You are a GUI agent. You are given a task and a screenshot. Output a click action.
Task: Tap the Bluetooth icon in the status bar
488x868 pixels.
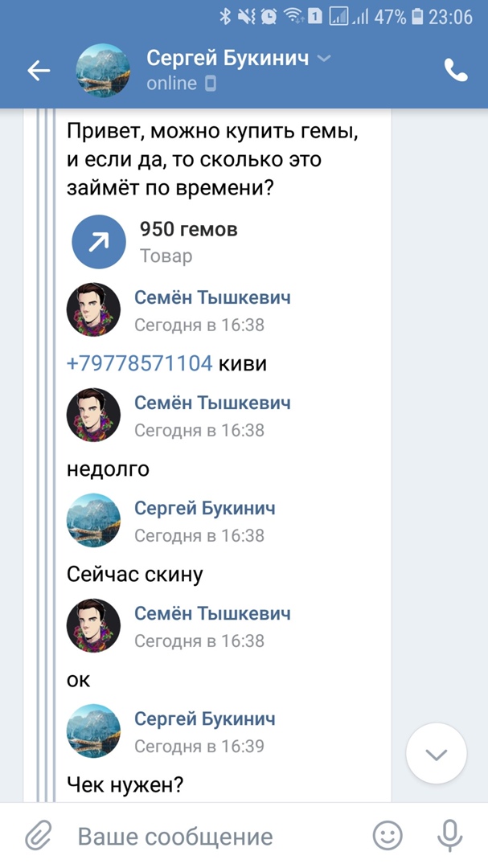click(224, 17)
